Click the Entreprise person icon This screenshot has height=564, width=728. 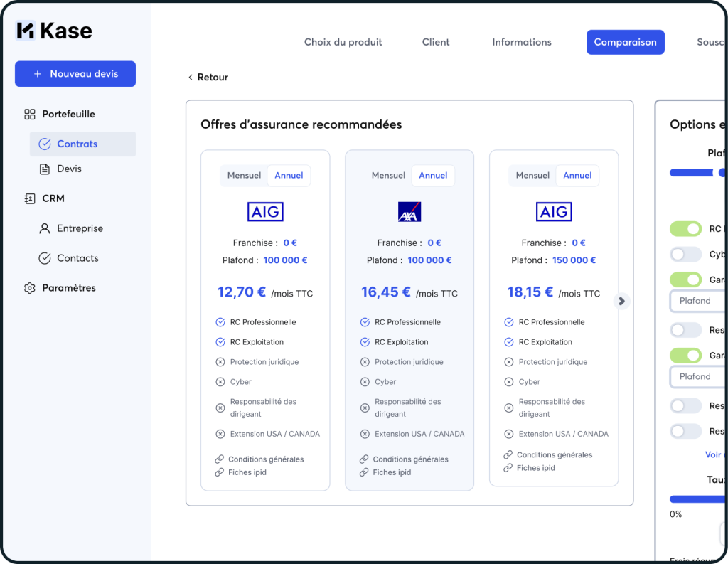coord(45,228)
